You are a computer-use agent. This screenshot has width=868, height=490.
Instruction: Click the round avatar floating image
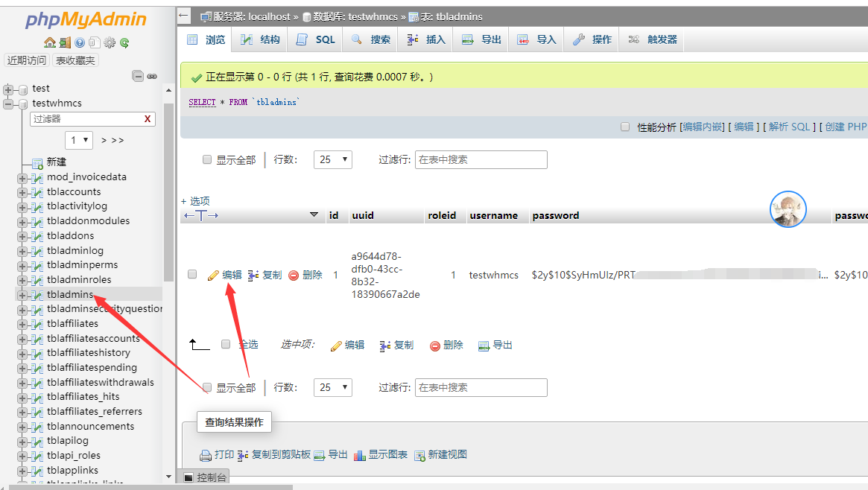788,209
